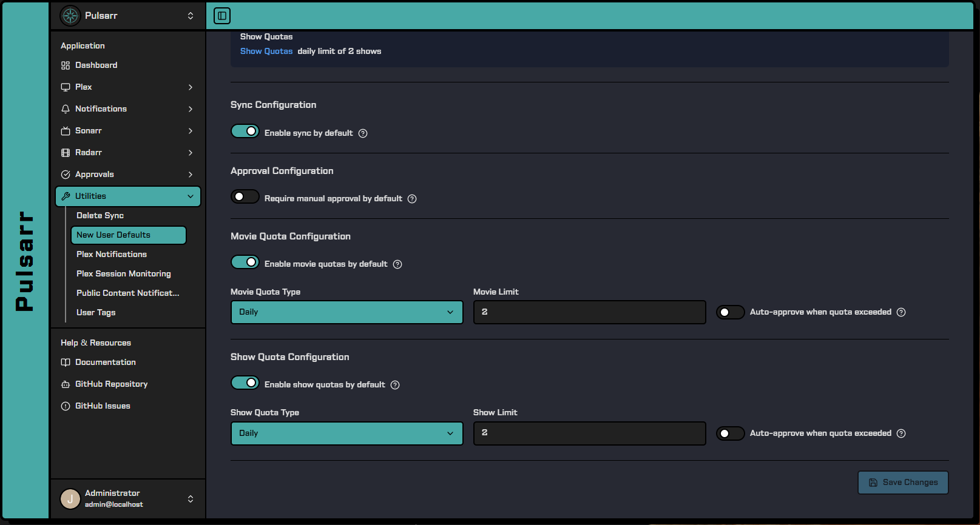Expand the Plex menu chevron
Viewport: 980px width, 525px height.
(x=191, y=87)
